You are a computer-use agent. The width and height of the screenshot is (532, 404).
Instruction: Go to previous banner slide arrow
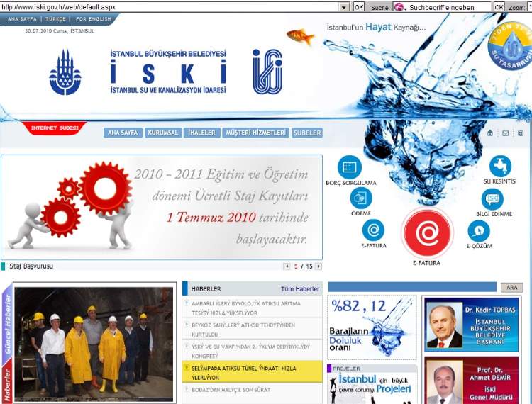(x=287, y=266)
